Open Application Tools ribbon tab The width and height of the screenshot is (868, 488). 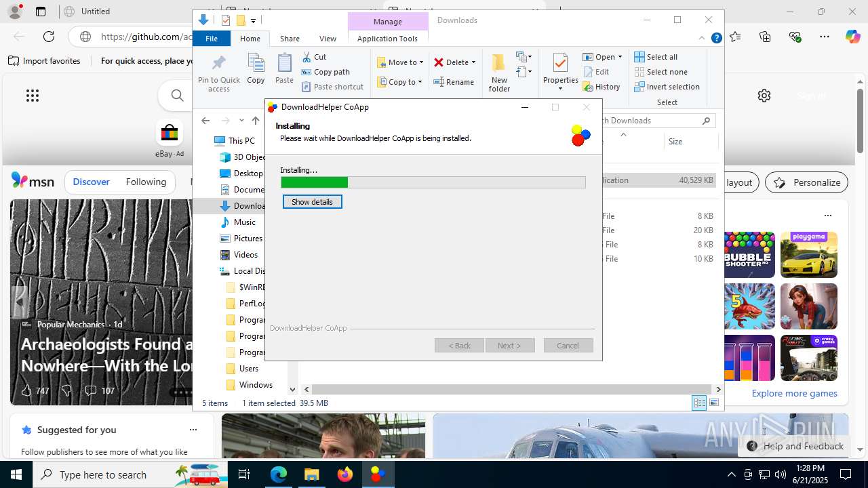(387, 39)
